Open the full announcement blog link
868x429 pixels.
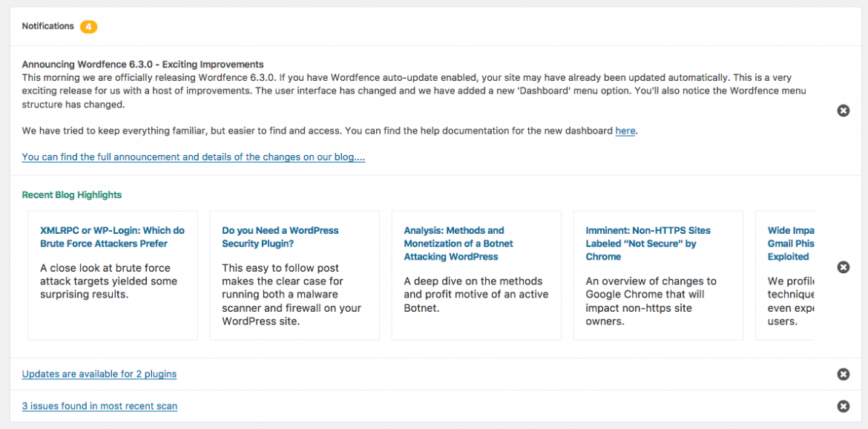tap(193, 157)
